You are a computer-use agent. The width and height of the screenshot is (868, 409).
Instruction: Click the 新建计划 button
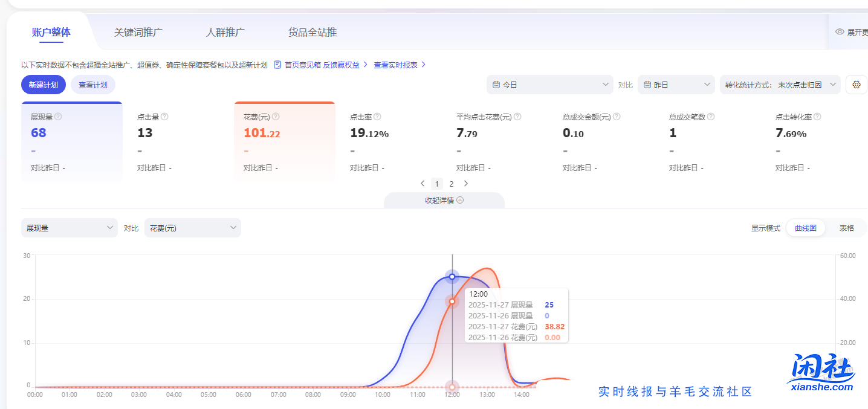click(43, 85)
